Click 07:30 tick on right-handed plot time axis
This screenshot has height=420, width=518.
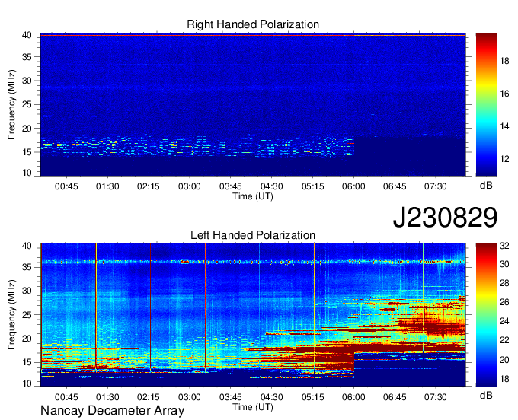pyautogui.click(x=436, y=186)
